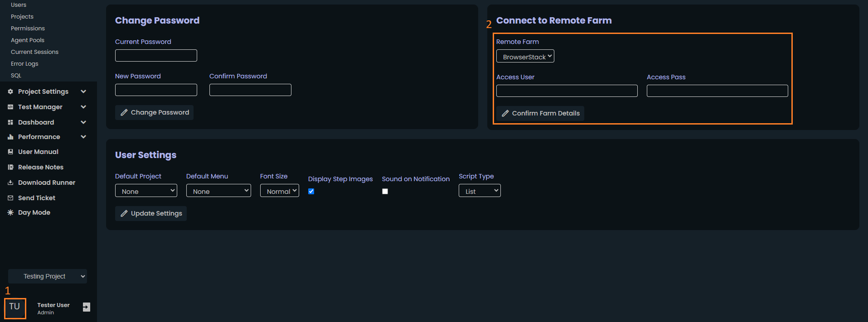
Task: Click the Project Settings gear icon
Action: pos(10,91)
